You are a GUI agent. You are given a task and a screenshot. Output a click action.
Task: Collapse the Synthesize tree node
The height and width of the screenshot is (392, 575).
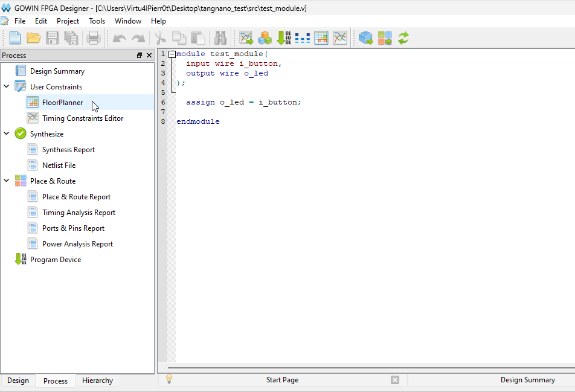(6, 133)
